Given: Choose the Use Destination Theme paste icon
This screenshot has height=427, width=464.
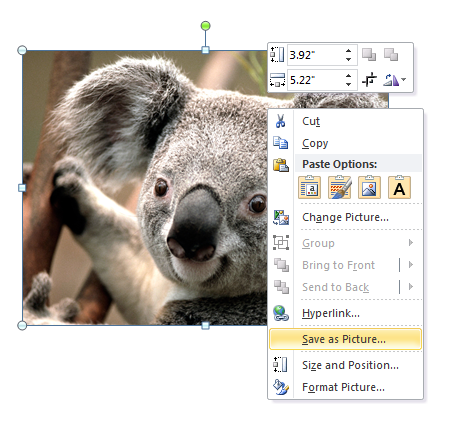Looking at the screenshot, I should click(340, 188).
